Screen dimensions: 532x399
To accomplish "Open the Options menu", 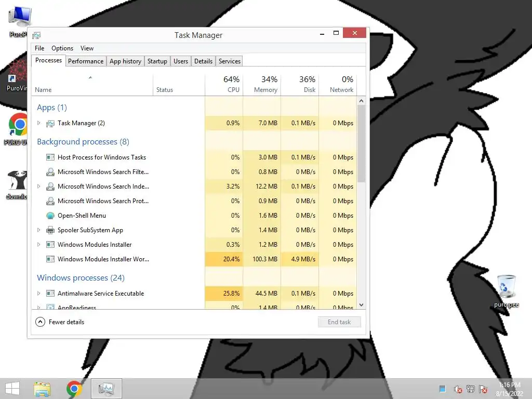I will point(62,48).
